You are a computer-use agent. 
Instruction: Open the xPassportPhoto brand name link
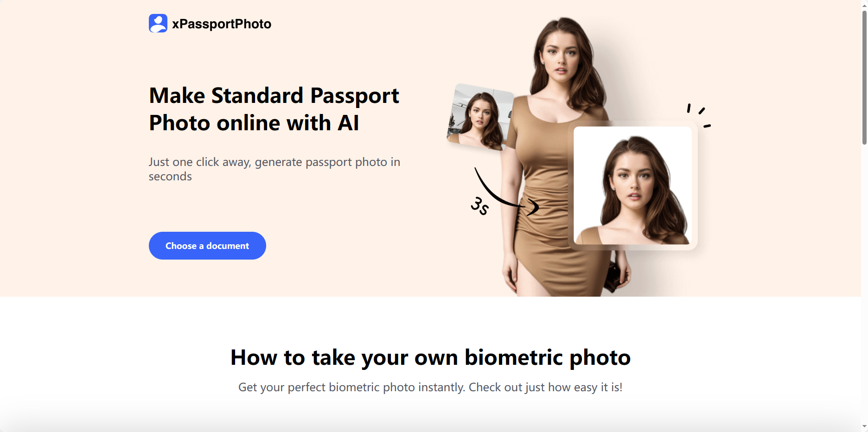coord(222,24)
